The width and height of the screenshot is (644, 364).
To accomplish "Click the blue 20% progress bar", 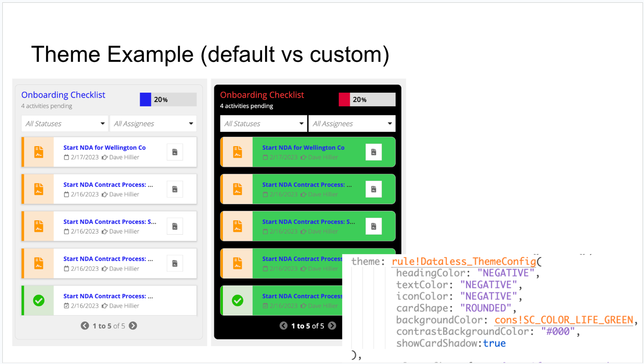I will [x=168, y=99].
